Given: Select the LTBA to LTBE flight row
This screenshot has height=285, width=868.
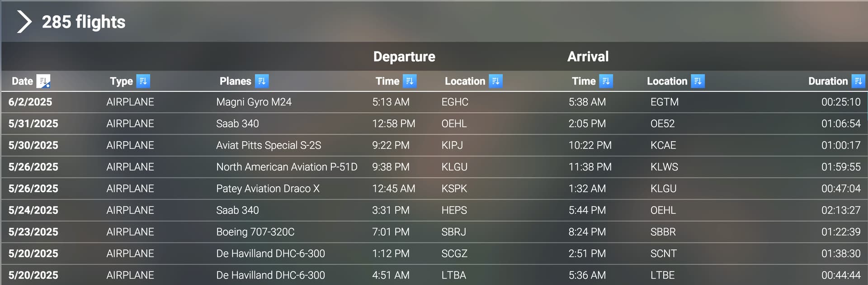Looking at the screenshot, I should pyautogui.click(x=434, y=275).
